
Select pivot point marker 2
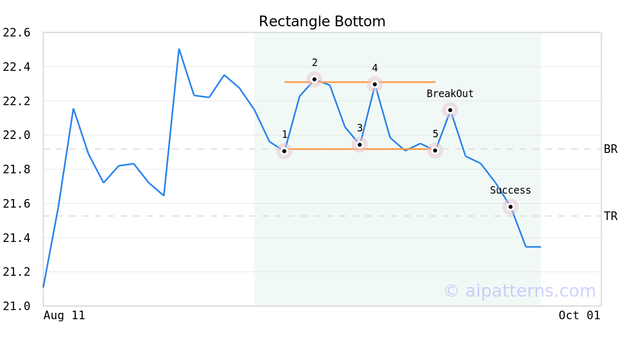(x=314, y=79)
